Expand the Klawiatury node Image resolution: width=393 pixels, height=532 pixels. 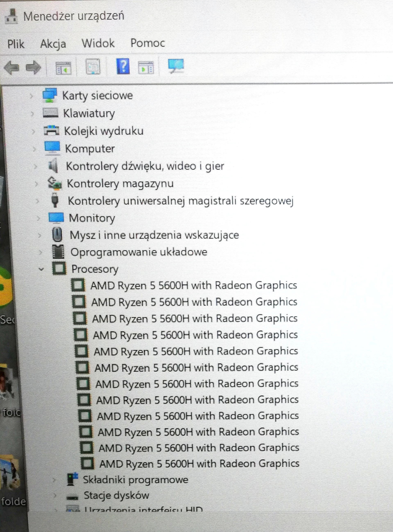pyautogui.click(x=32, y=114)
